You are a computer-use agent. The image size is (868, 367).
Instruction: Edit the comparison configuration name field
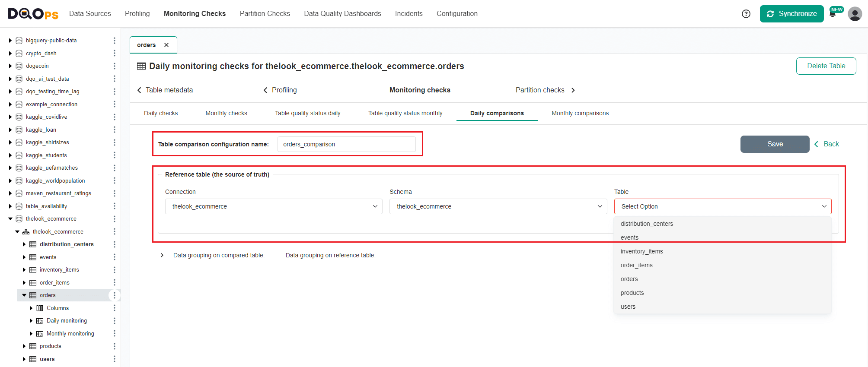347,144
